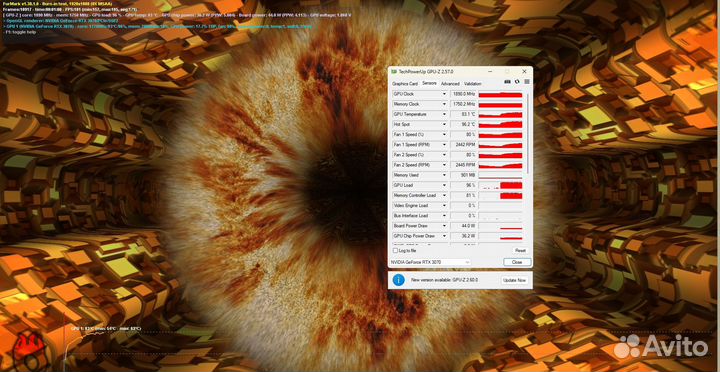This screenshot has height=372, width=720.
Task: Click the 901 MB Memory Used value
Action: 463,175
